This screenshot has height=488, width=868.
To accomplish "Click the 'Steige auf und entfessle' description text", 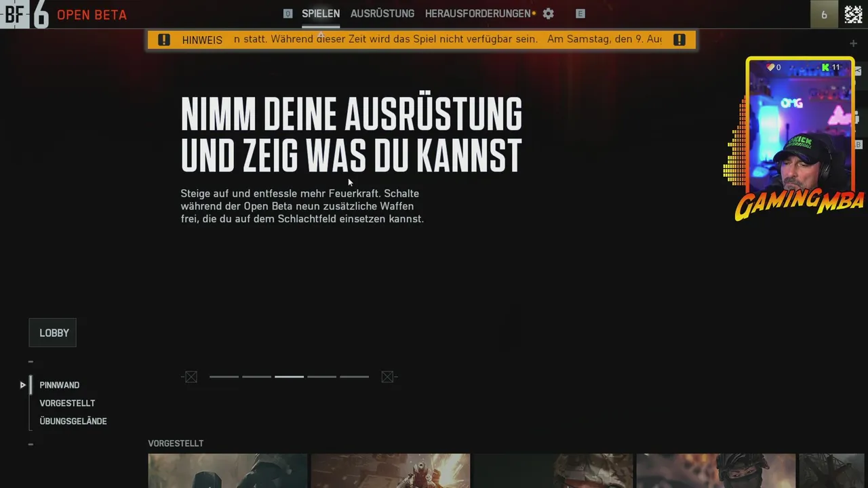I will coord(302,206).
